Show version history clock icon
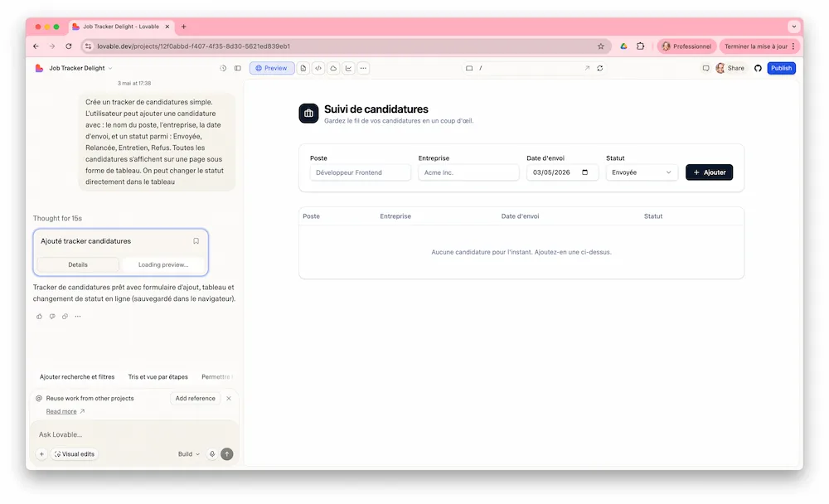 (223, 68)
